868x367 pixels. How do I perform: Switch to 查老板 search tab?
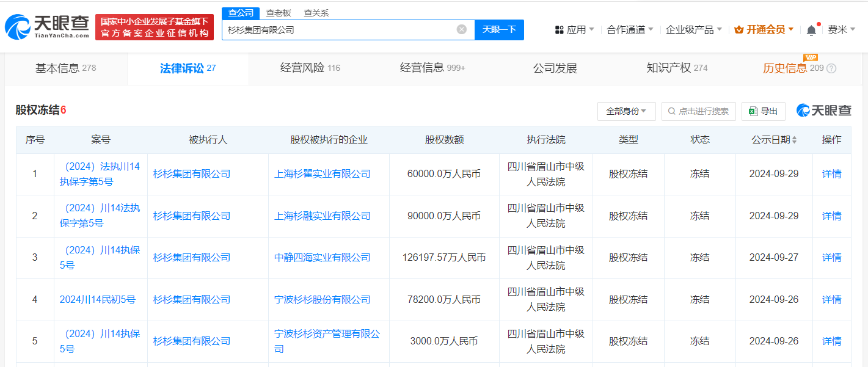click(x=279, y=13)
